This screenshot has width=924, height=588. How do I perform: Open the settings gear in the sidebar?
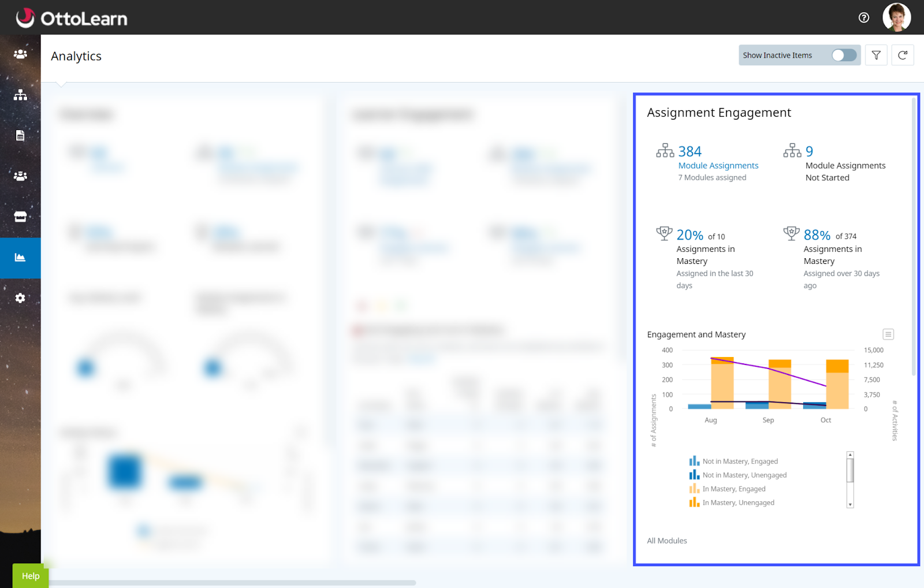20,298
